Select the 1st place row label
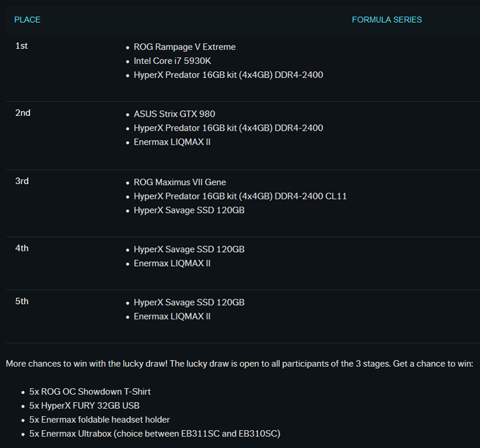This screenshot has width=480, height=448. pos(21,46)
